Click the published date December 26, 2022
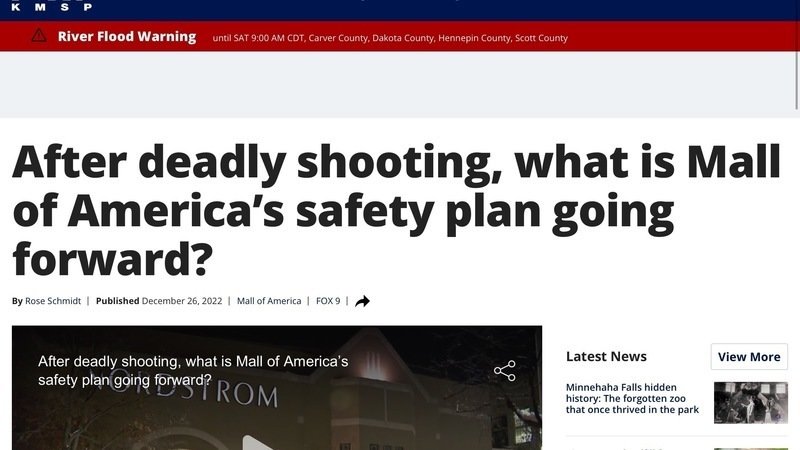This screenshot has width=800, height=450. pos(184,301)
